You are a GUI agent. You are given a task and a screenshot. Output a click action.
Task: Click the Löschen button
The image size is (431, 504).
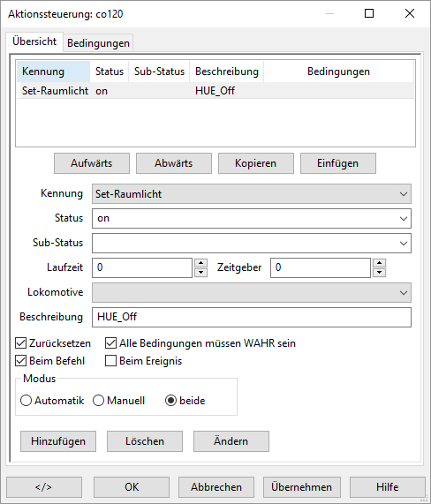[145, 441]
